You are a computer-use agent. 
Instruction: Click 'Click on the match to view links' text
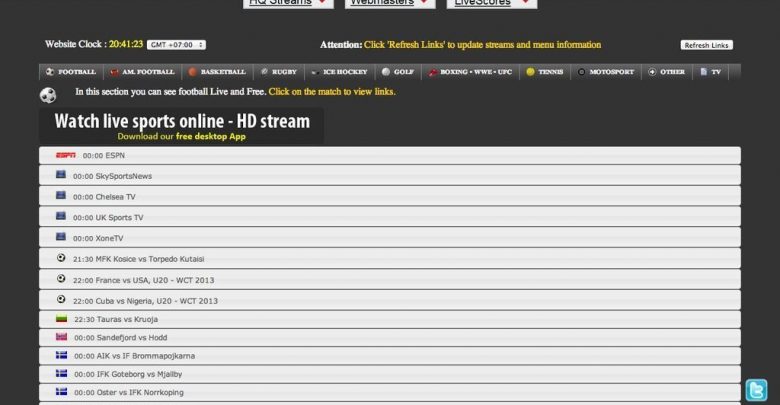coord(332,92)
